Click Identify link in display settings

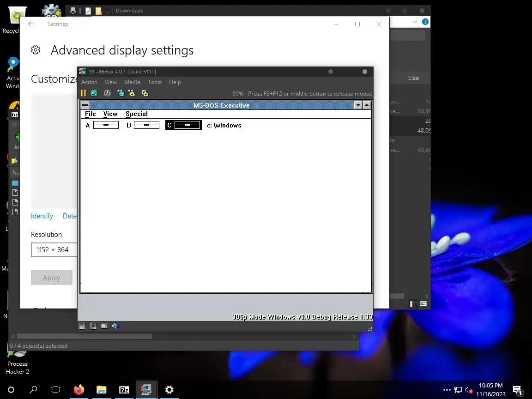pos(42,216)
